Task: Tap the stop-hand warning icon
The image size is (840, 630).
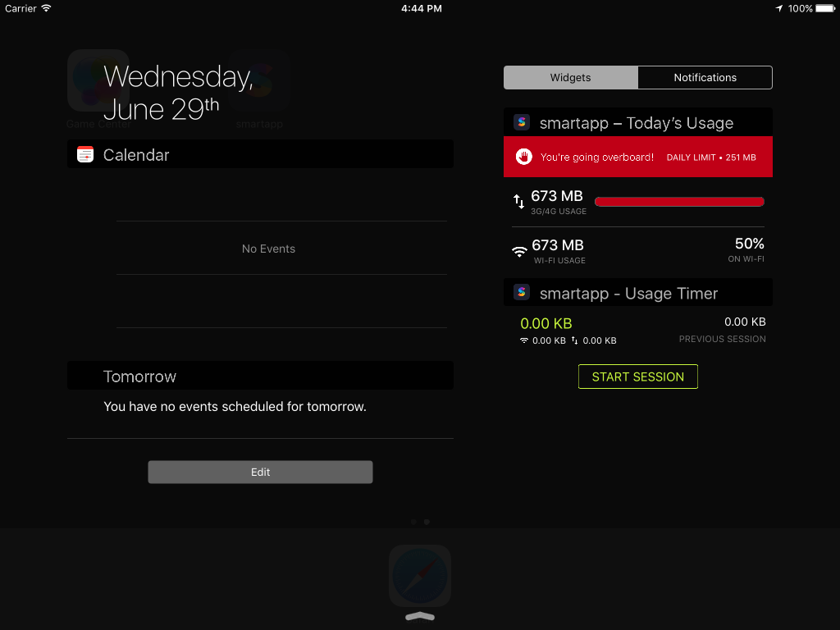Action: click(524, 157)
